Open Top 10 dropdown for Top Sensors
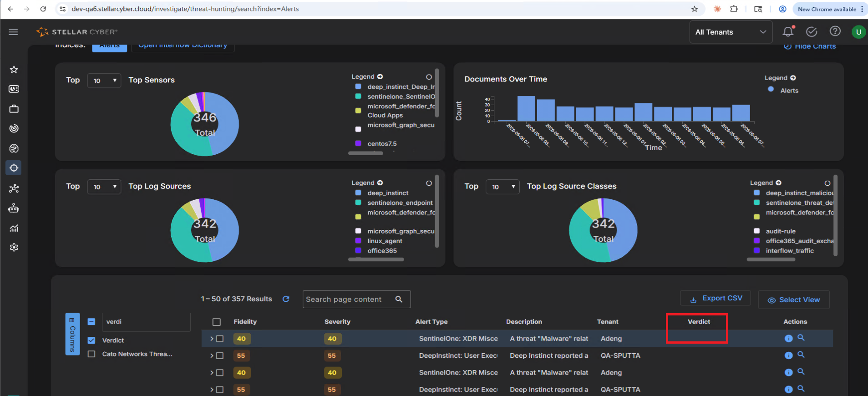The height and width of the screenshot is (396, 868). 104,81
